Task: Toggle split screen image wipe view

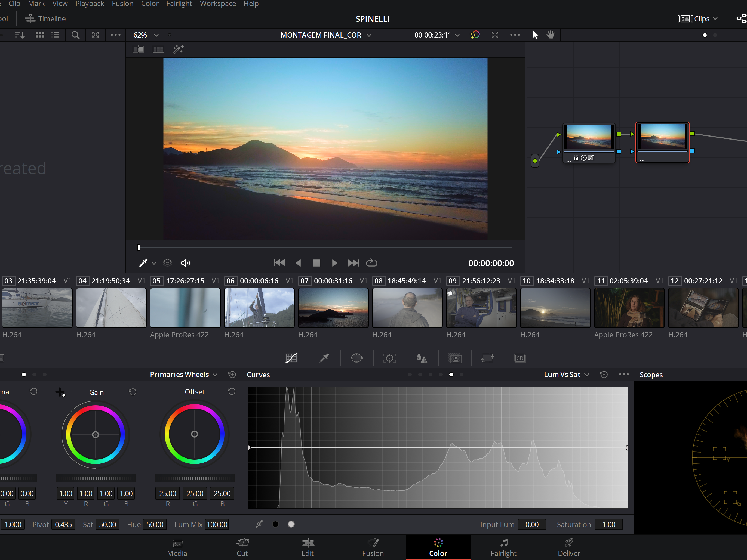Action: click(138, 49)
